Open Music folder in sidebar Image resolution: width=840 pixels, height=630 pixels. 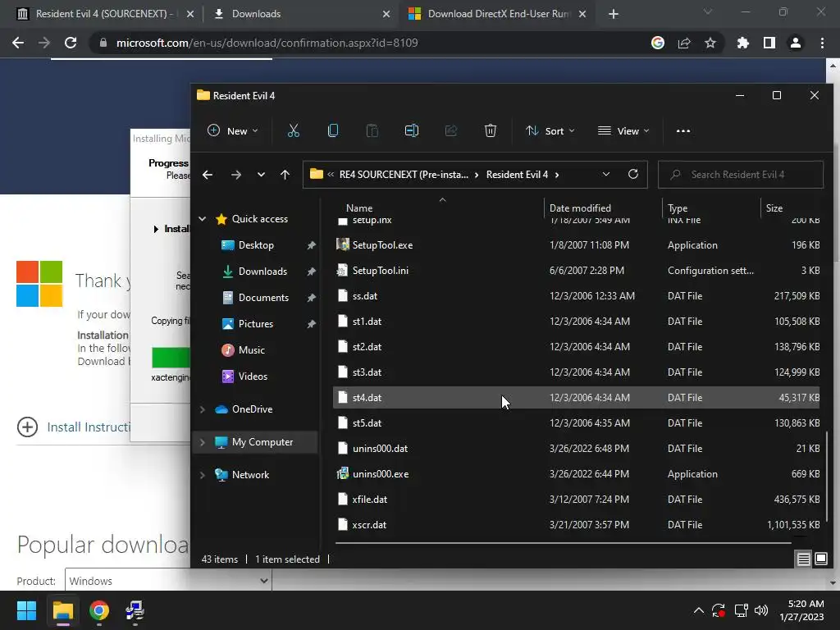coord(251,349)
